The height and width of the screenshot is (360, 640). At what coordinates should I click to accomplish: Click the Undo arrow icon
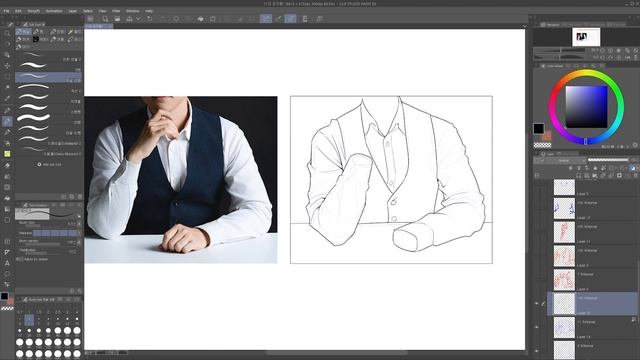(150, 19)
